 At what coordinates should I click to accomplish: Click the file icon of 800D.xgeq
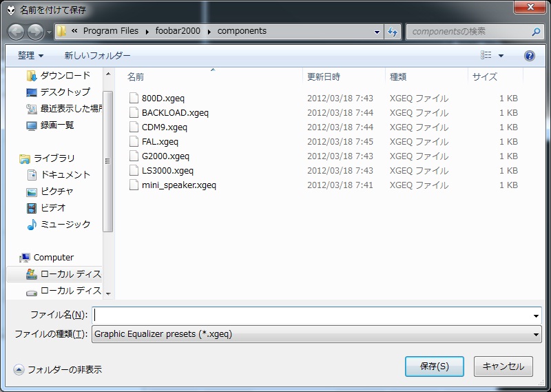134,98
